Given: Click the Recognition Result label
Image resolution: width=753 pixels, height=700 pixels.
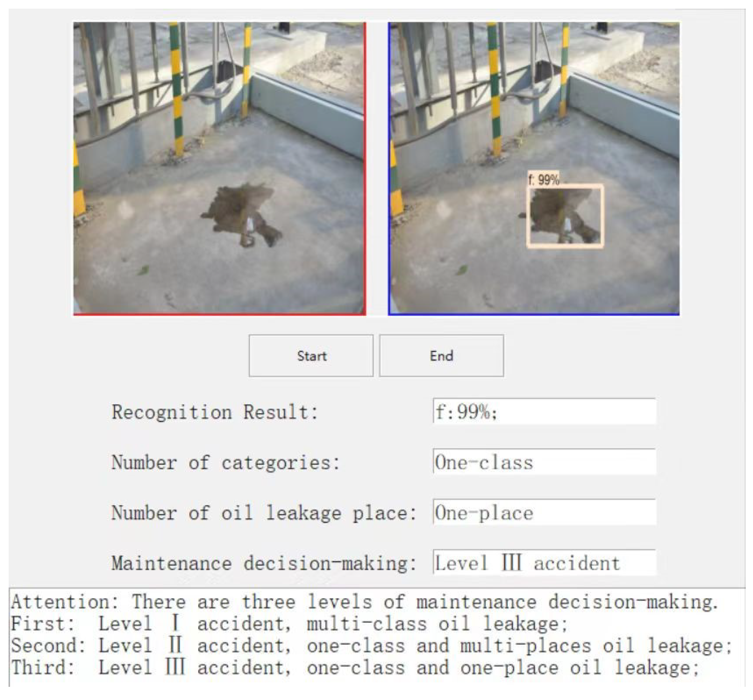Looking at the screenshot, I should tap(214, 412).
